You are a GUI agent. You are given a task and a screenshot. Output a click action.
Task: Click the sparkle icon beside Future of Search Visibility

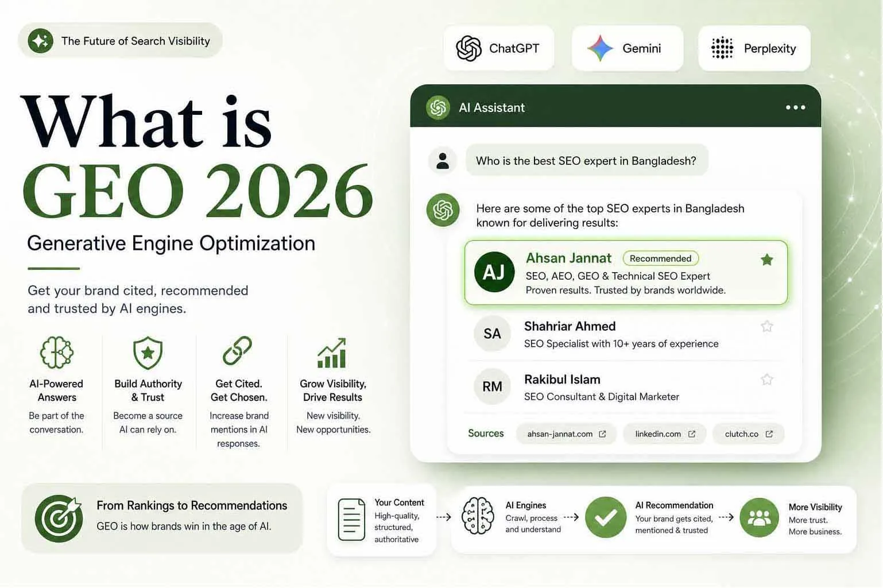(x=41, y=41)
